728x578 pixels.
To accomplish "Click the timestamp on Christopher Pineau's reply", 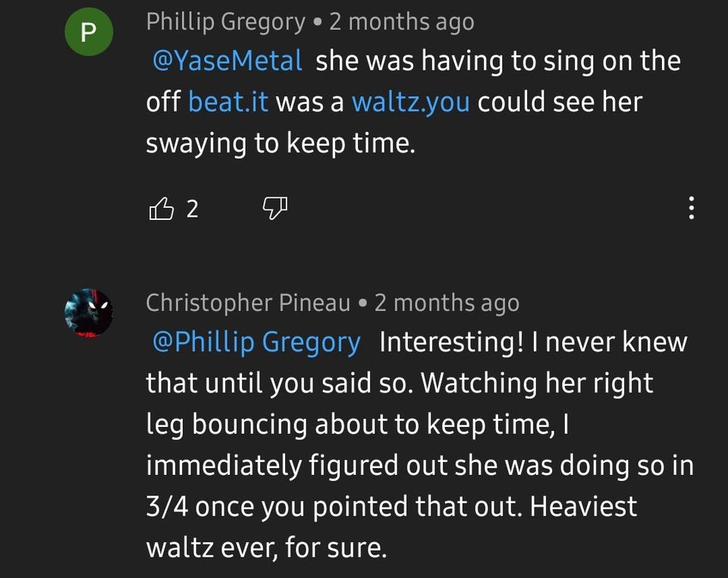I will pyautogui.click(x=447, y=303).
